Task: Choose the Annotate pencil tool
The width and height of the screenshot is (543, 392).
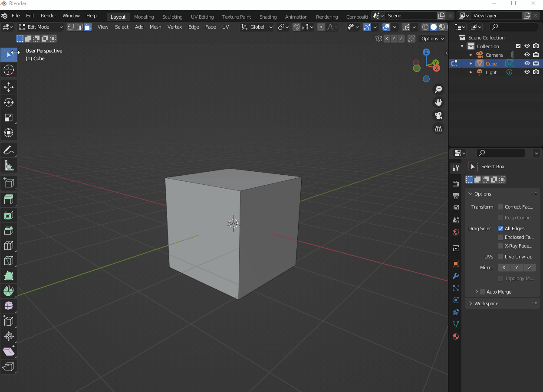Action: [9, 150]
